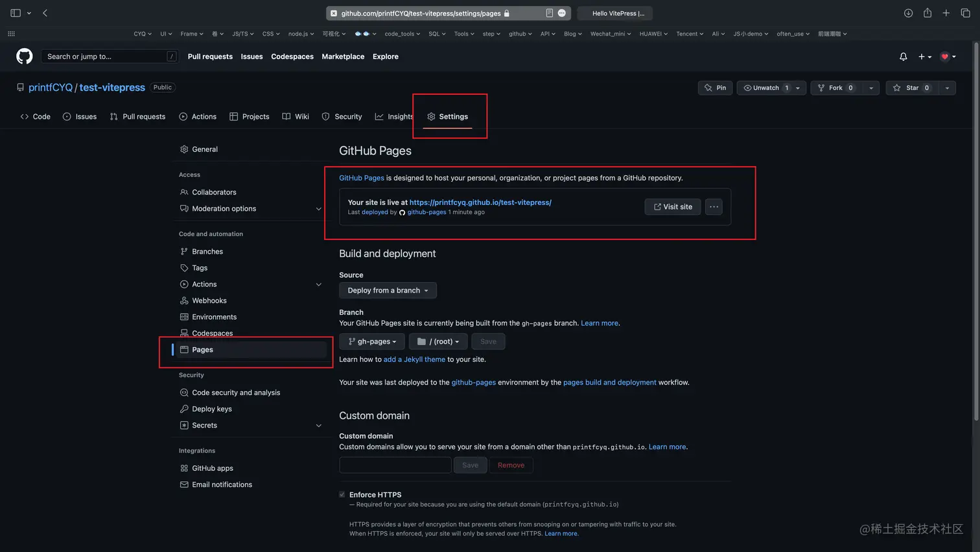Open live site URL link
This screenshot has width=980, height=552.
coord(480,202)
